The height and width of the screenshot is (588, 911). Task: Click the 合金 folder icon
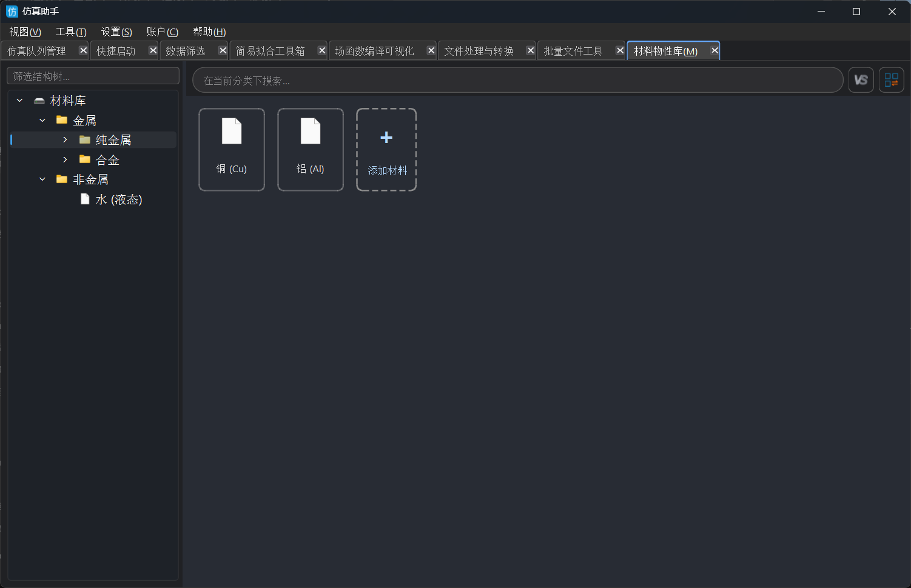point(85,159)
